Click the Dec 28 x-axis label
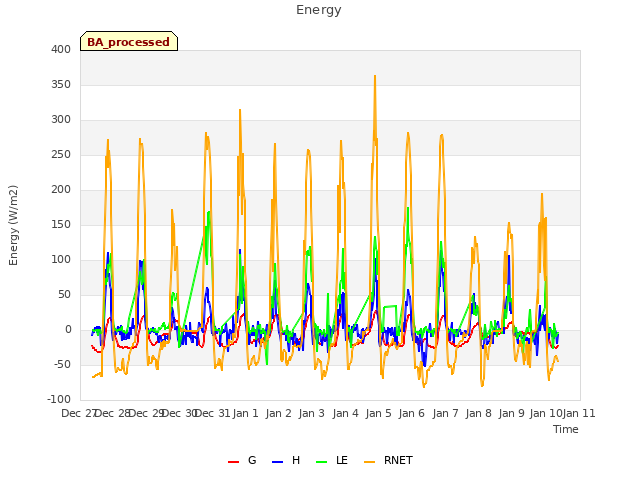Viewport: 640px width, 480px height. click(x=112, y=414)
